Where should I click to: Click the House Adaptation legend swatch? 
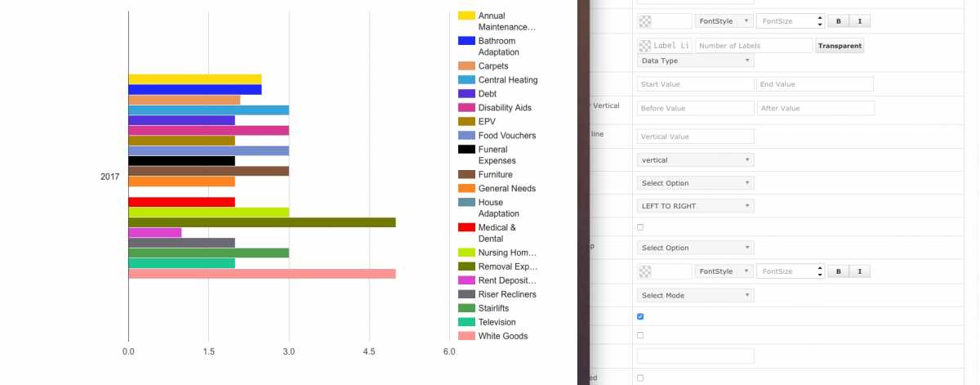[x=466, y=203]
